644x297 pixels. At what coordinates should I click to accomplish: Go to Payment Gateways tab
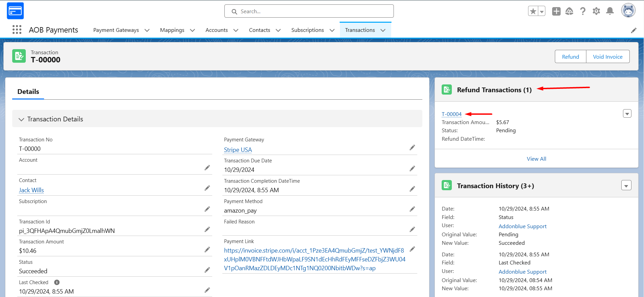116,30
